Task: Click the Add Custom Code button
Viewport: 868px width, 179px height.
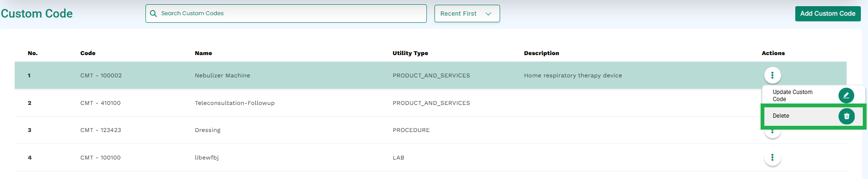Action: (828, 14)
